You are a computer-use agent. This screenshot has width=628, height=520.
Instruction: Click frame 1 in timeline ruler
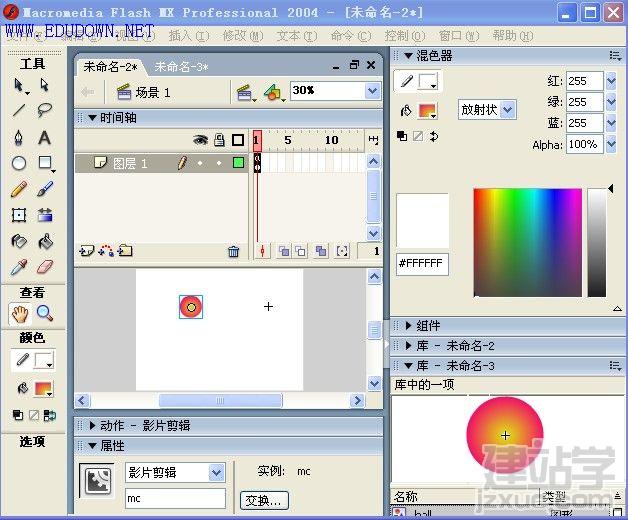click(x=257, y=141)
